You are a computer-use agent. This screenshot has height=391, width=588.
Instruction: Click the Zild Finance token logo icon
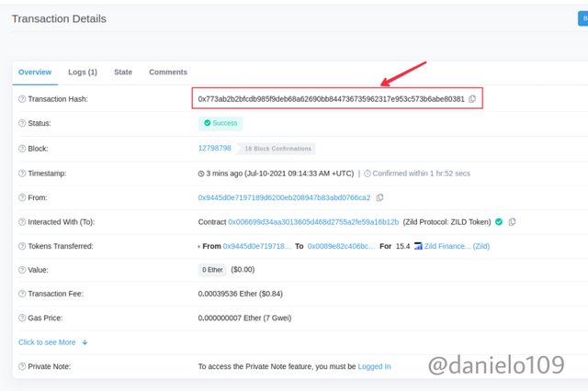pos(418,246)
